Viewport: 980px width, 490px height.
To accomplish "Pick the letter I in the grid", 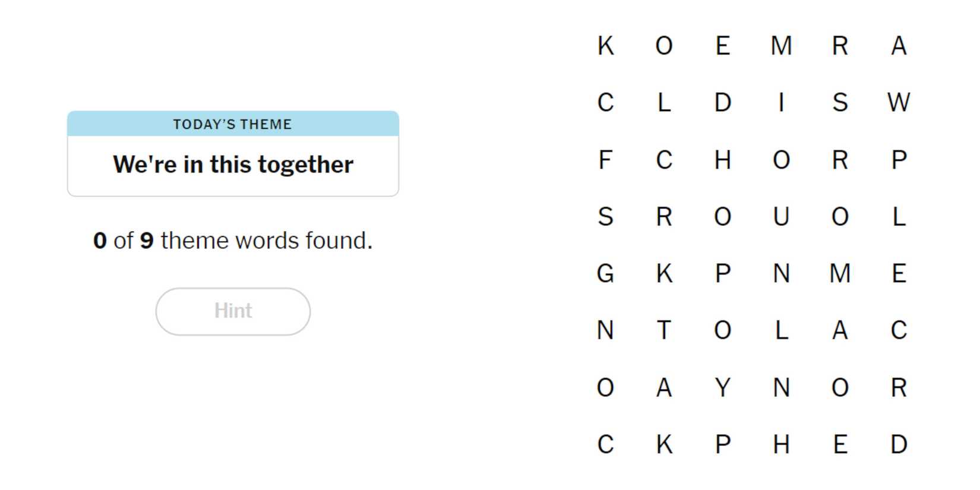I will 781,103.
